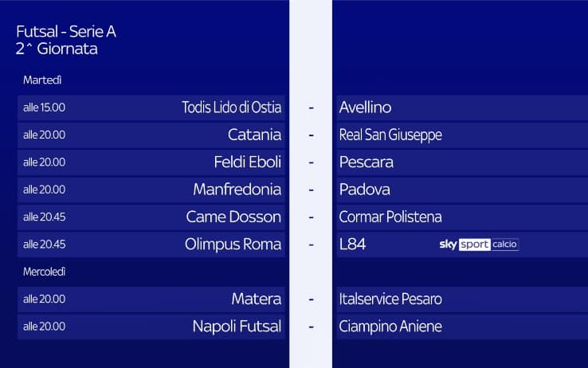Click Real San Giuseppe team name

coord(390,135)
